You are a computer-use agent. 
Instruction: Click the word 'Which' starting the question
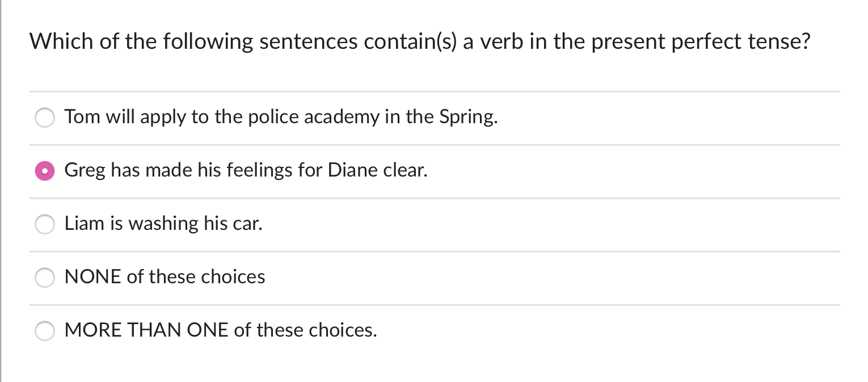(x=62, y=42)
